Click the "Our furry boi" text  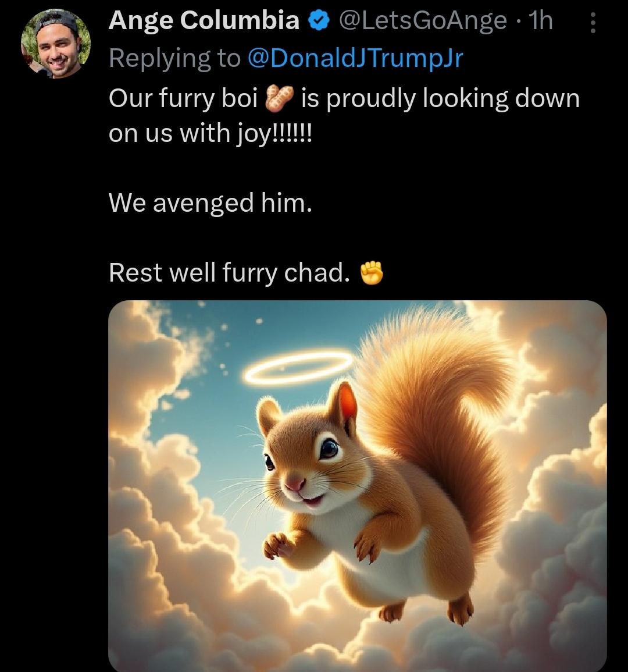[x=183, y=99]
